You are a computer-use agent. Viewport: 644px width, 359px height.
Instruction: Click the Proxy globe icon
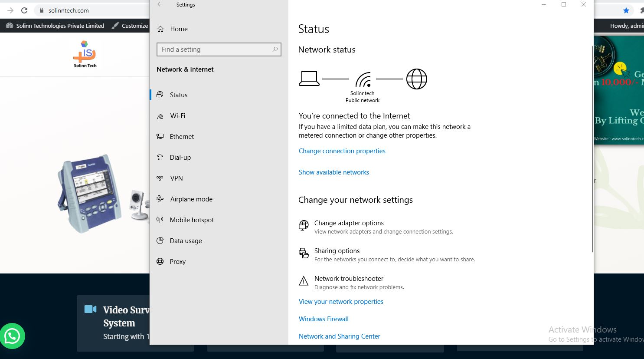coord(160,262)
